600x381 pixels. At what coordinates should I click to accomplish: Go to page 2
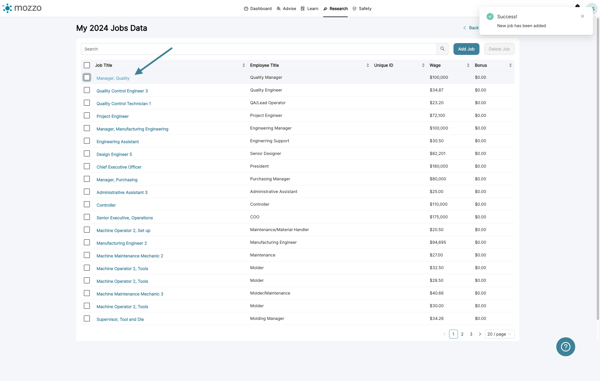(462, 334)
